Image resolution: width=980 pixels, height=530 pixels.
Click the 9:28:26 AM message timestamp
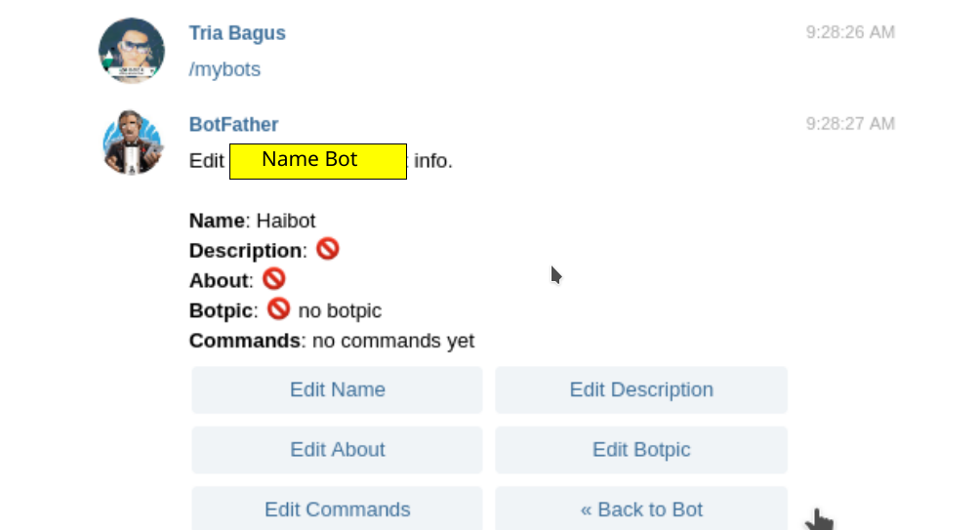tap(849, 32)
